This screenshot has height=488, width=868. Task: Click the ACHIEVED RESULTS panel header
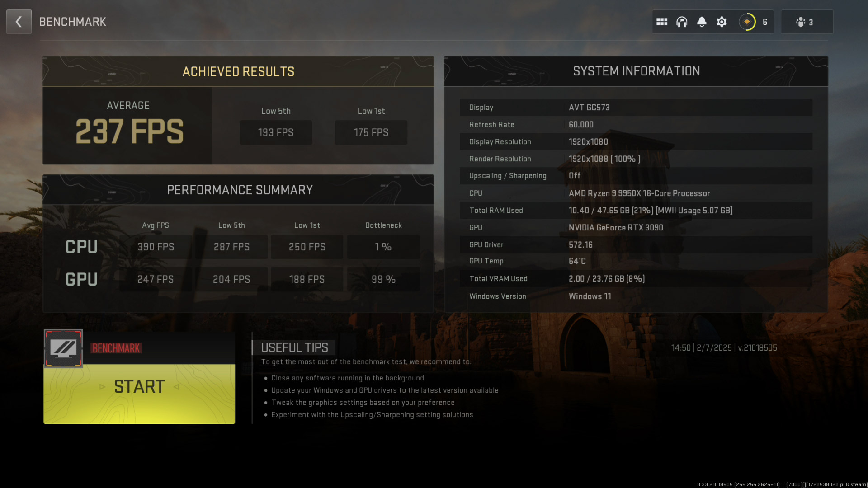pyautogui.click(x=238, y=71)
